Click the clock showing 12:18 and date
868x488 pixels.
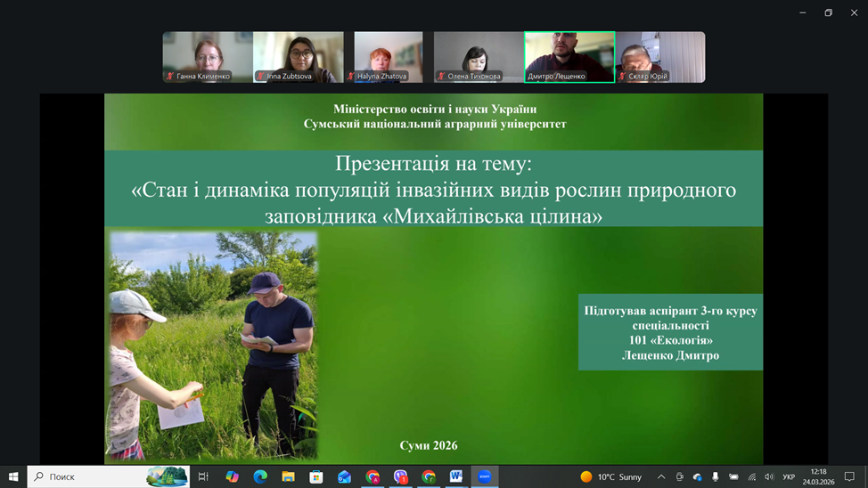(x=818, y=476)
